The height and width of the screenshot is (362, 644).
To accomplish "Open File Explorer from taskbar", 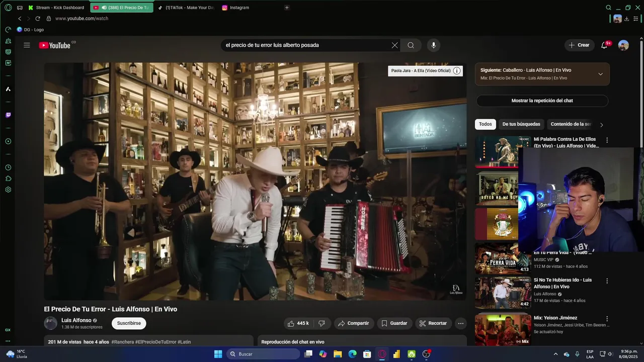I will pos(338,354).
